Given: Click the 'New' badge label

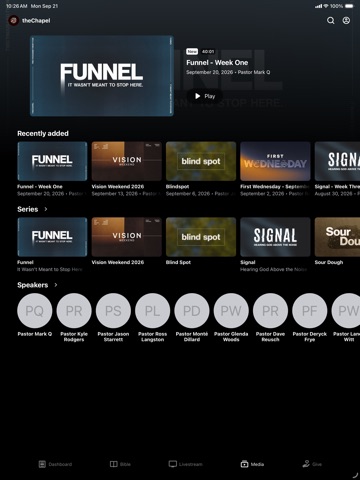Looking at the screenshot, I should (x=192, y=51).
